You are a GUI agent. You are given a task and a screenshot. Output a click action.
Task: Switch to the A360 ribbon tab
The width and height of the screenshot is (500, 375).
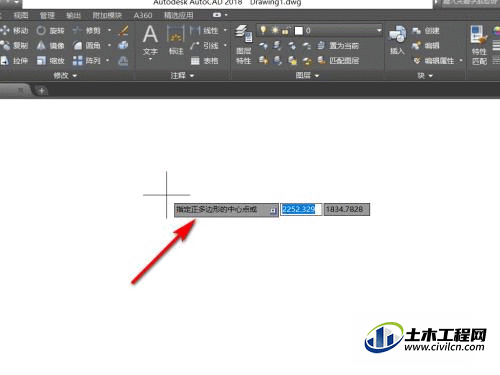[143, 15]
